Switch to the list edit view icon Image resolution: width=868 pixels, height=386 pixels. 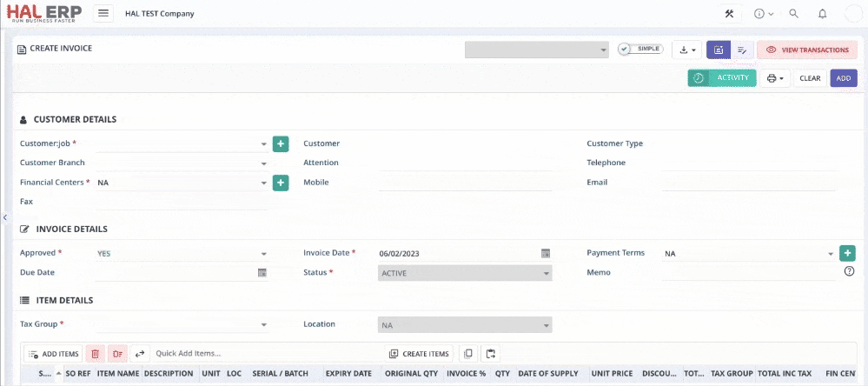click(742, 50)
